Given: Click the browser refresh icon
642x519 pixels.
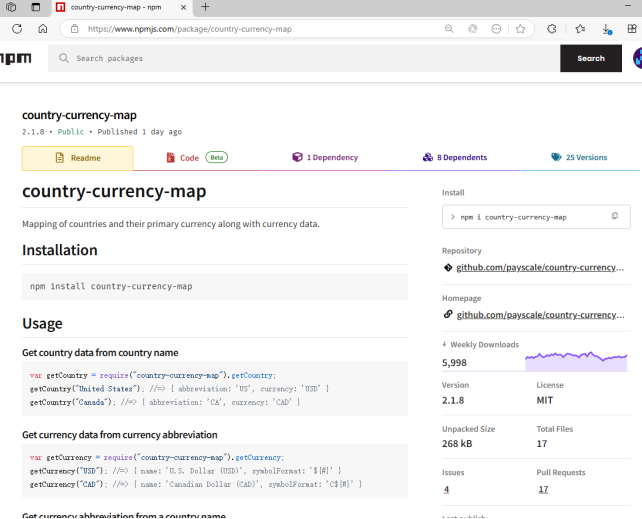Looking at the screenshot, I should [x=17, y=29].
